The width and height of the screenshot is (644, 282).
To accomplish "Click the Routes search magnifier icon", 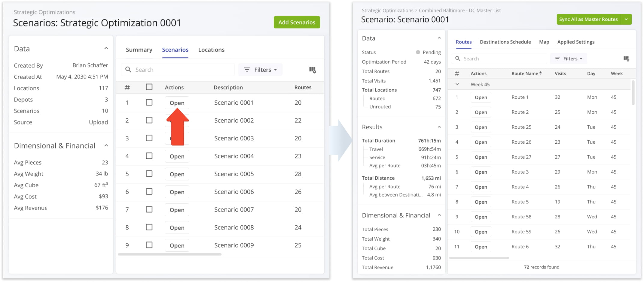I will (x=458, y=58).
